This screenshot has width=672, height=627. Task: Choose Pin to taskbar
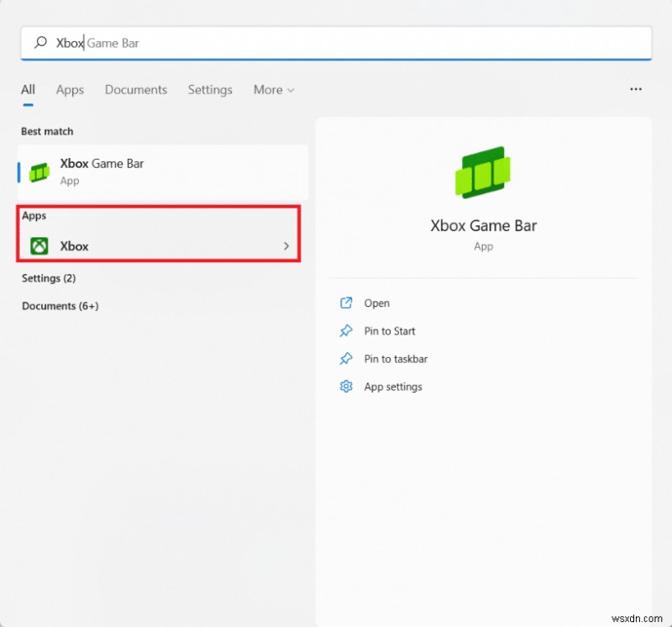coord(396,359)
